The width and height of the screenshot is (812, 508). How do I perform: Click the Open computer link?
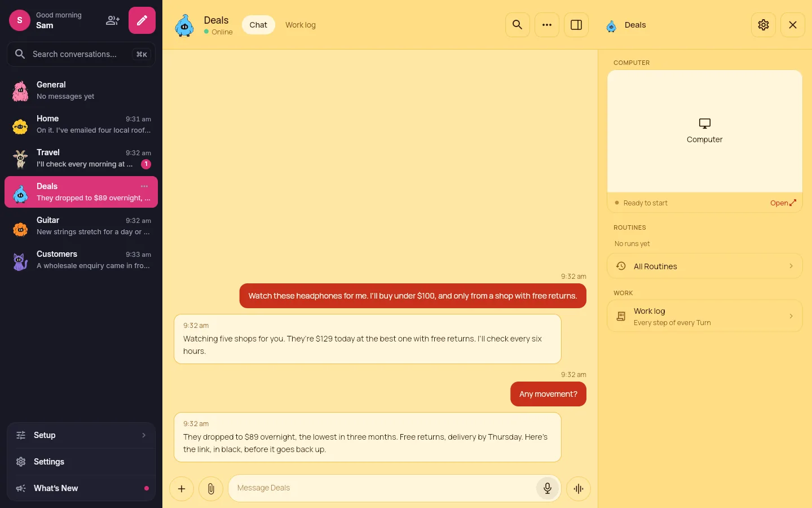click(783, 203)
